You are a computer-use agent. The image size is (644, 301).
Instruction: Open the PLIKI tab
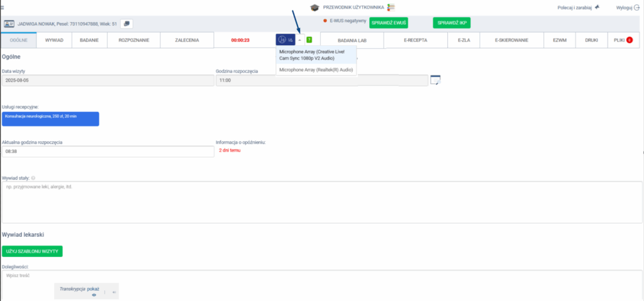(623, 40)
